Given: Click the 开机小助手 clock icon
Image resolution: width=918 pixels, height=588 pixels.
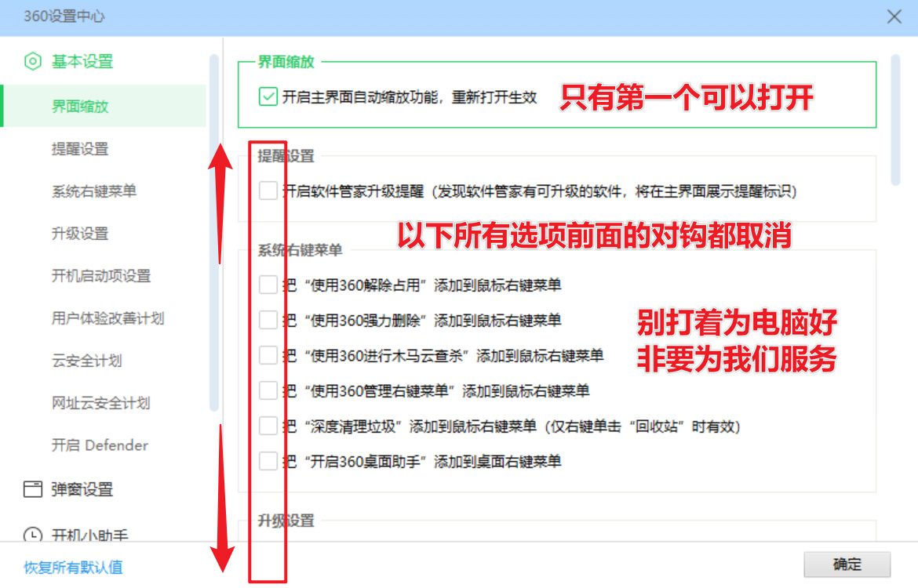Looking at the screenshot, I should pyautogui.click(x=33, y=535).
